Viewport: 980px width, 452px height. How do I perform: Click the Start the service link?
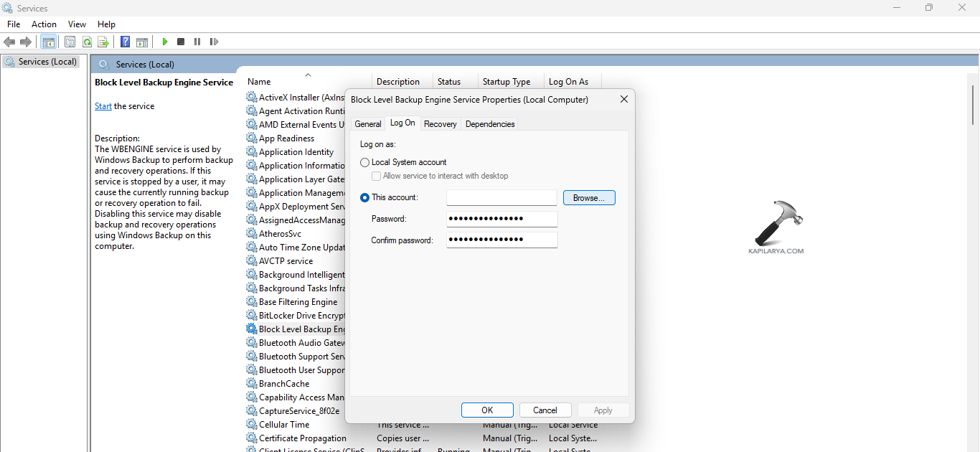[103, 106]
